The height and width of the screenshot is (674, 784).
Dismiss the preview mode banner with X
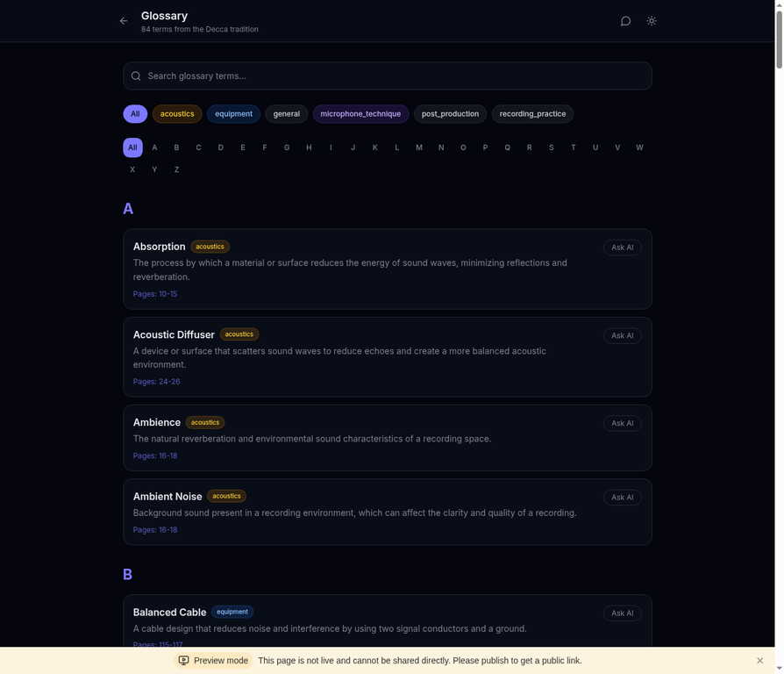[x=759, y=660]
